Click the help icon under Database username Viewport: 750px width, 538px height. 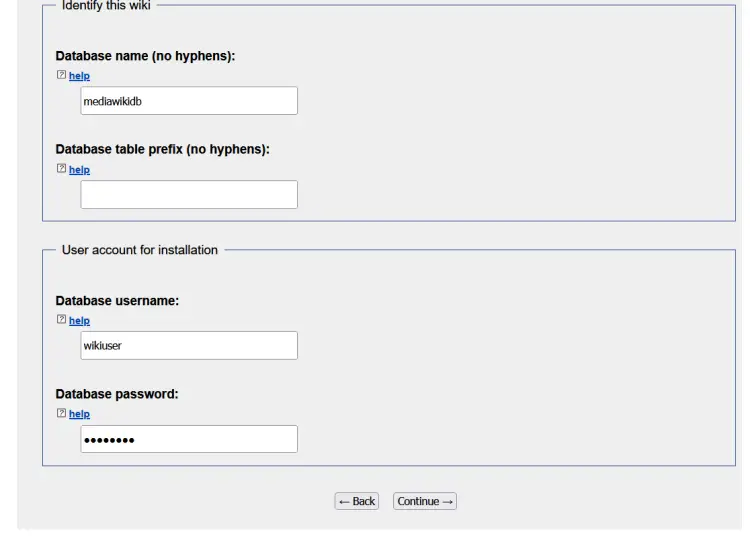(x=61, y=319)
